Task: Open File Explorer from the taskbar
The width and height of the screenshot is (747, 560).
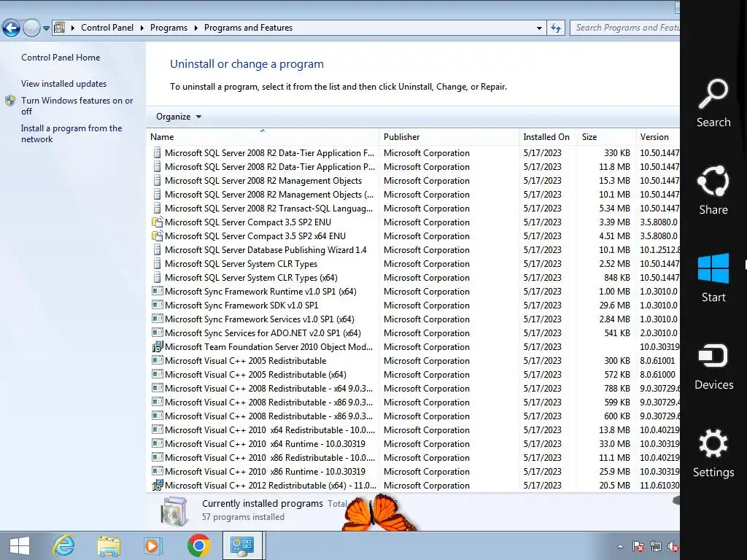Action: [109, 545]
